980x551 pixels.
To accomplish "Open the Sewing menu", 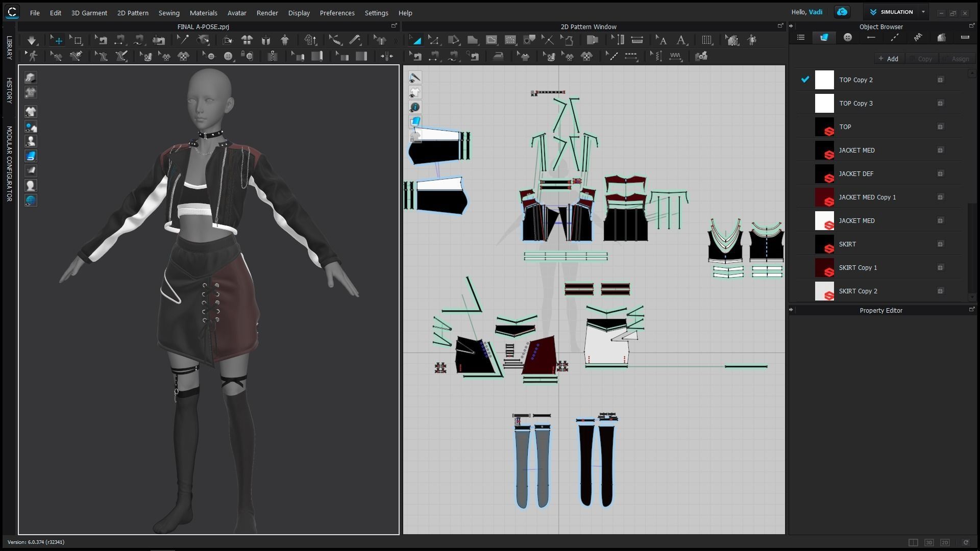I will coord(169,13).
